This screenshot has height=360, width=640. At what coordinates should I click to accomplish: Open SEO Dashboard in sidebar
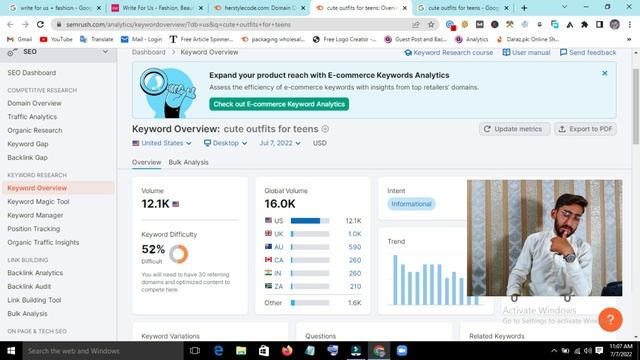31,73
